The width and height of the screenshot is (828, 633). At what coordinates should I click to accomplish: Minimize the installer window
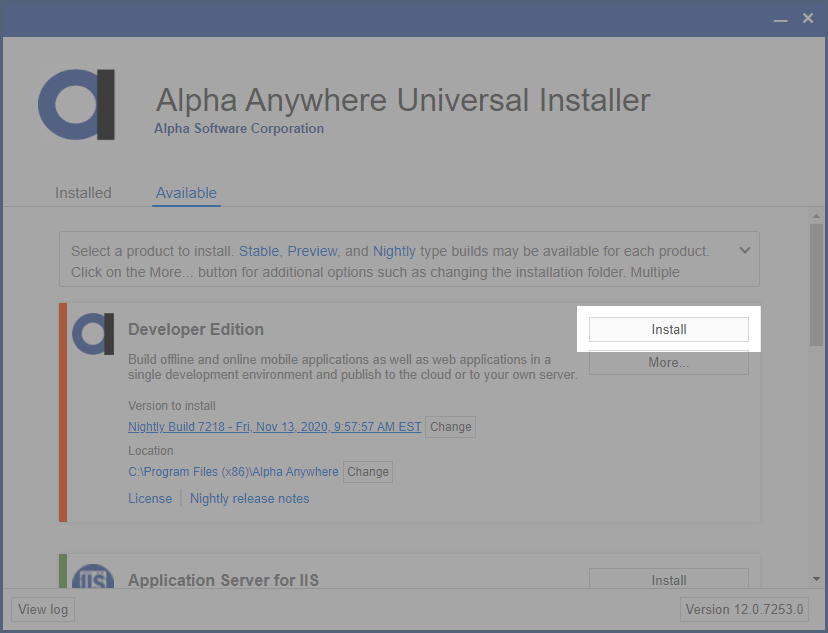(x=780, y=19)
